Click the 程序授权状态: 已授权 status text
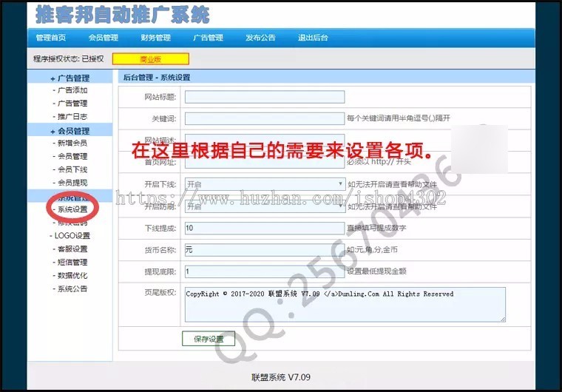 tap(69, 59)
